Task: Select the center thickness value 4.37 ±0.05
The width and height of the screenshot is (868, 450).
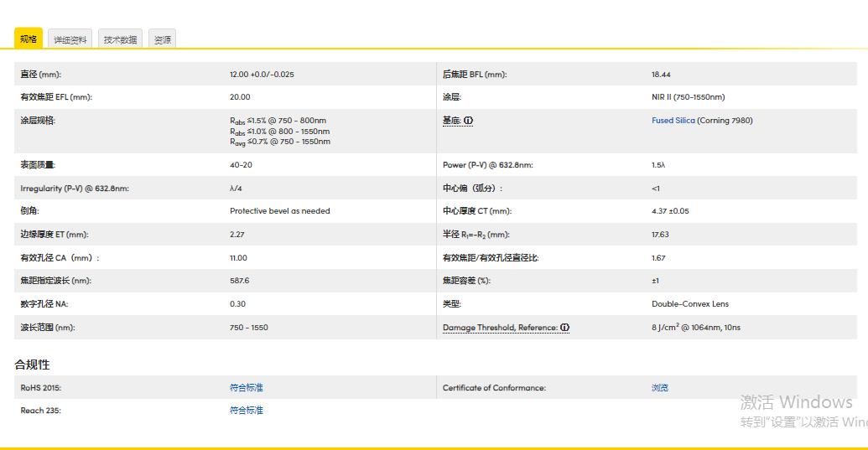Action: [670, 210]
